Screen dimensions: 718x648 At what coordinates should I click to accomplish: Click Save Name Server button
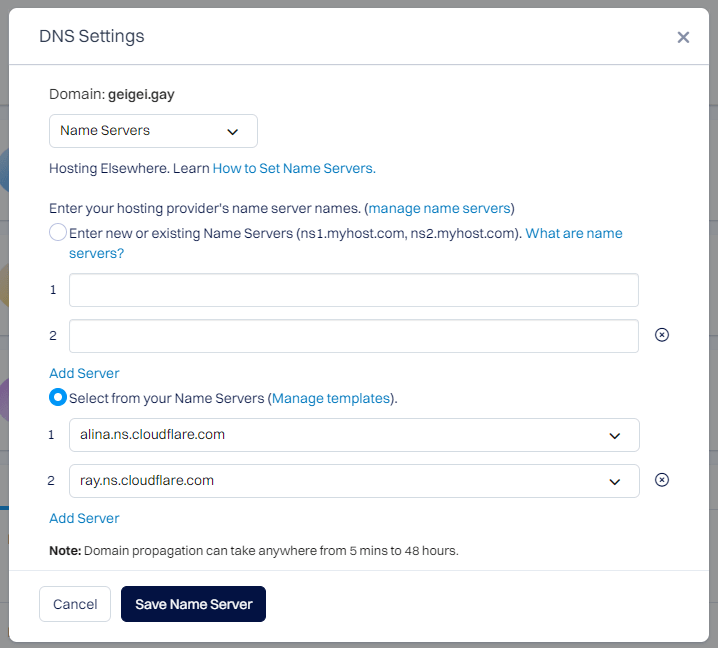(x=193, y=604)
